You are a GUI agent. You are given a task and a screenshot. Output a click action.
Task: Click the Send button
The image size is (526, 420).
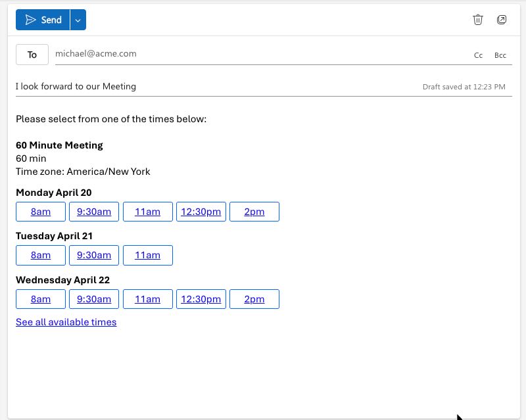tap(43, 20)
